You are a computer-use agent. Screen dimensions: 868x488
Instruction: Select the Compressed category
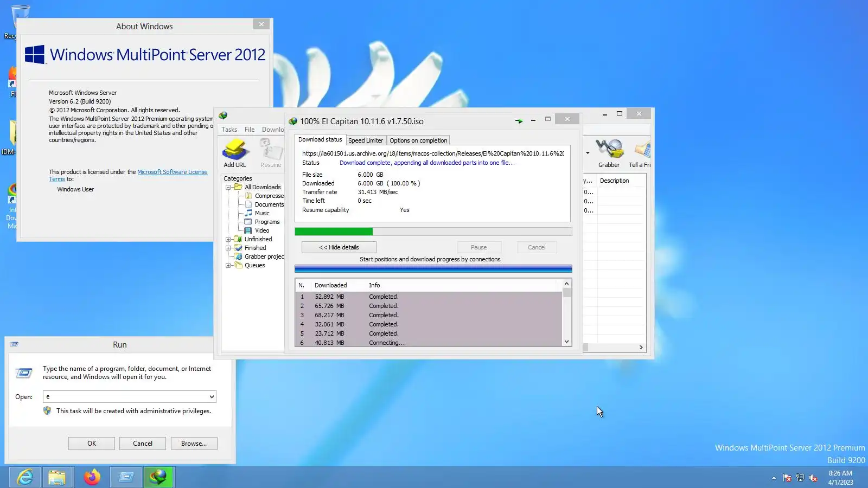[x=269, y=196]
